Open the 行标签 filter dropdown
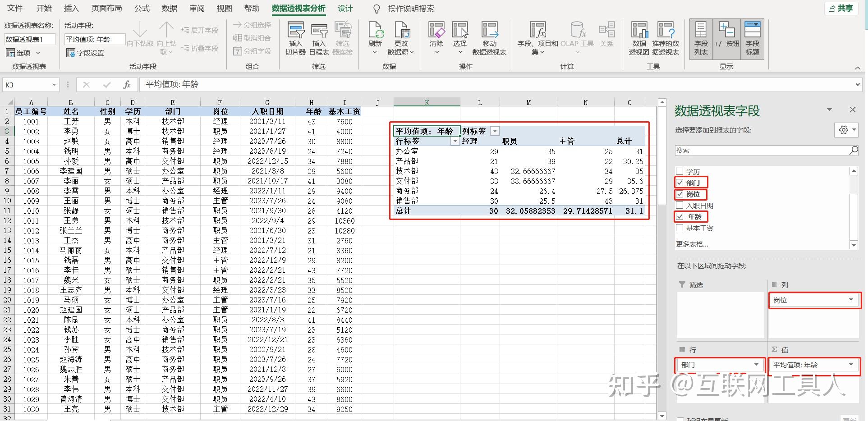868x421 pixels. pos(455,141)
